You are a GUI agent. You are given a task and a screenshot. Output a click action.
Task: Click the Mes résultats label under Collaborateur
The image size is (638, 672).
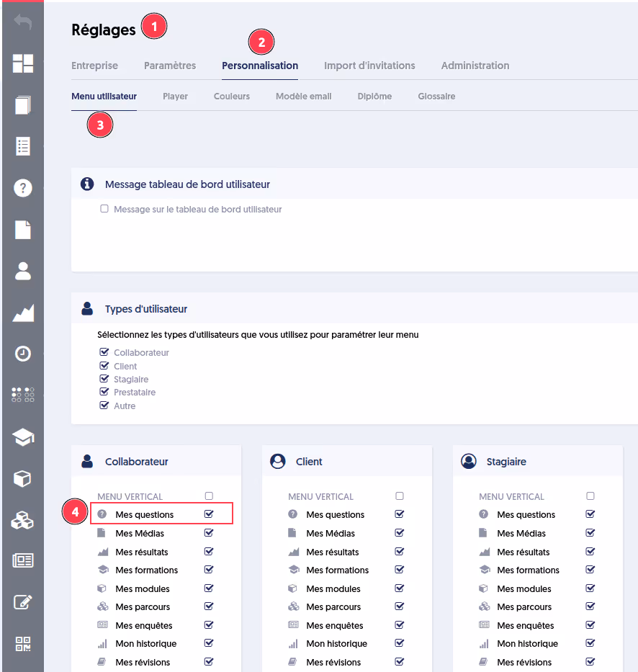[x=142, y=552]
